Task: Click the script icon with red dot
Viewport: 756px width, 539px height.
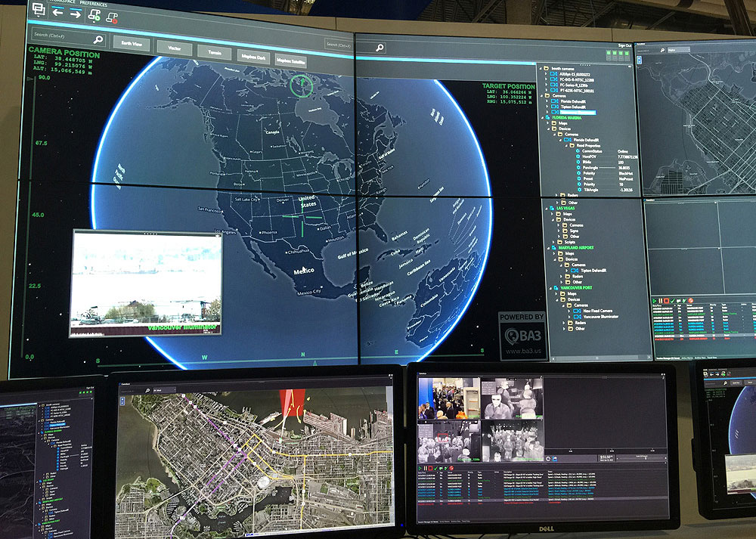Action: (112, 18)
